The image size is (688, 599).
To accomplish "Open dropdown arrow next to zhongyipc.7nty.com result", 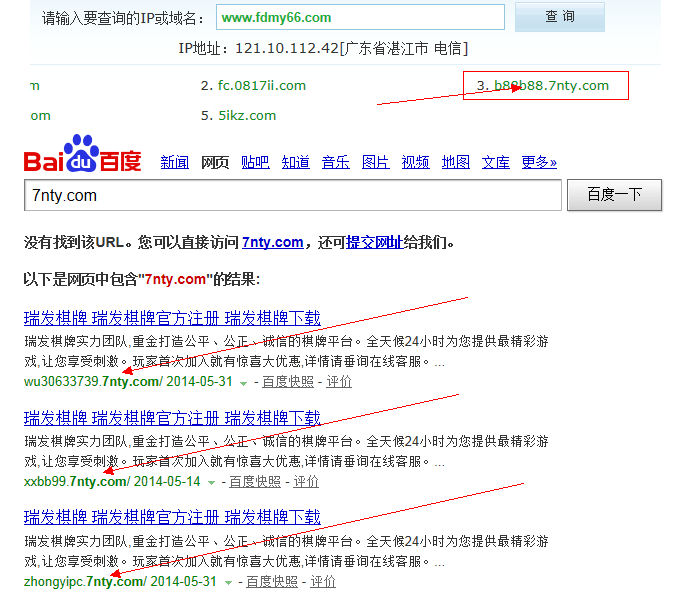I will 228,583.
